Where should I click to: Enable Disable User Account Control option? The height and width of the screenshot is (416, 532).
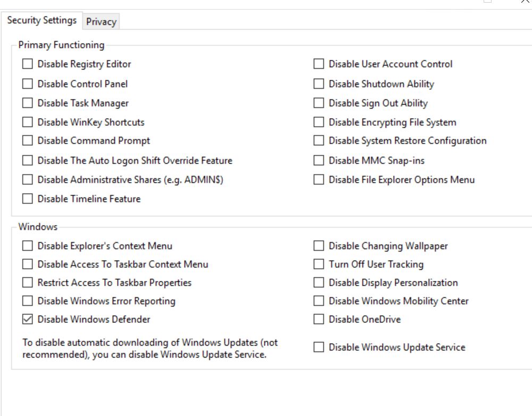pos(319,64)
